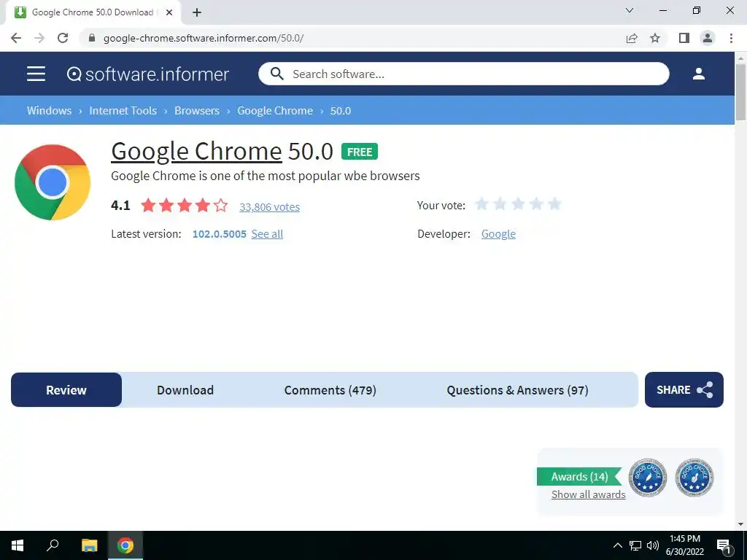Screen dimensions: 747x560
Task: Click the 4.1 rating score
Action: [x=120, y=205]
